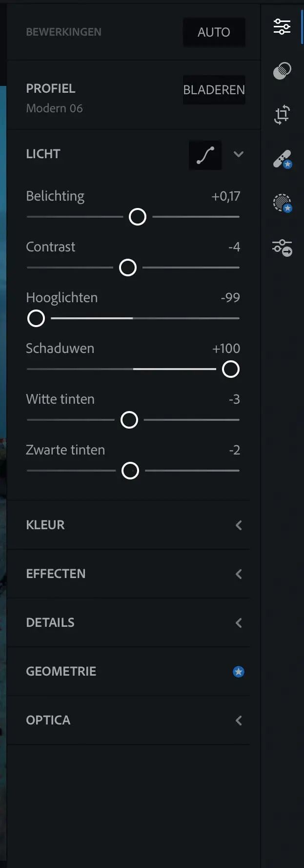Open the tone curve editor

point(205,155)
